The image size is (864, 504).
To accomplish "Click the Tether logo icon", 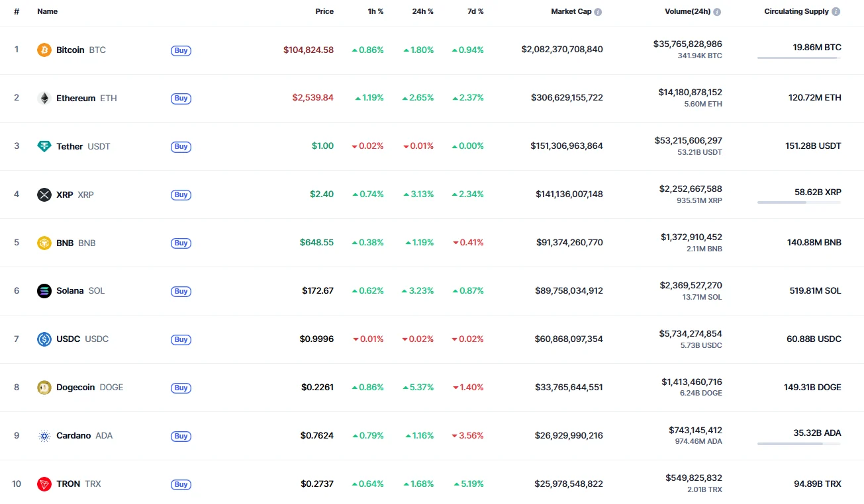I will [44, 146].
